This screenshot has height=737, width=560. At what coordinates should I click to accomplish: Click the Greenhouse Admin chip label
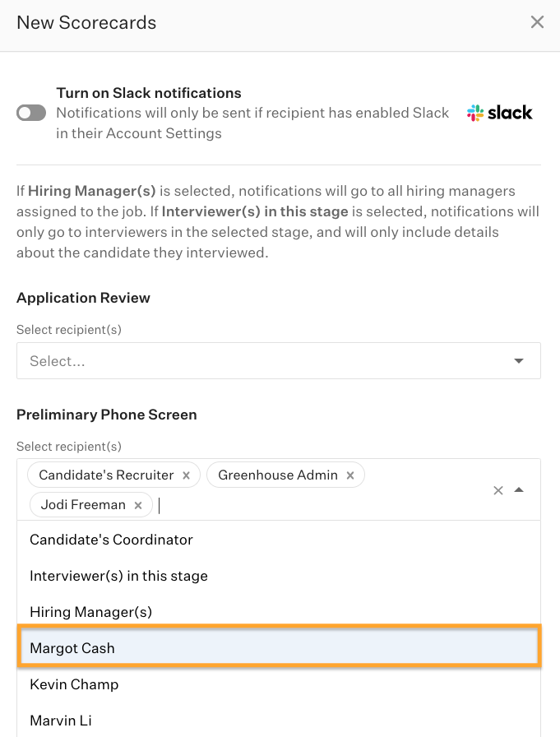point(278,475)
